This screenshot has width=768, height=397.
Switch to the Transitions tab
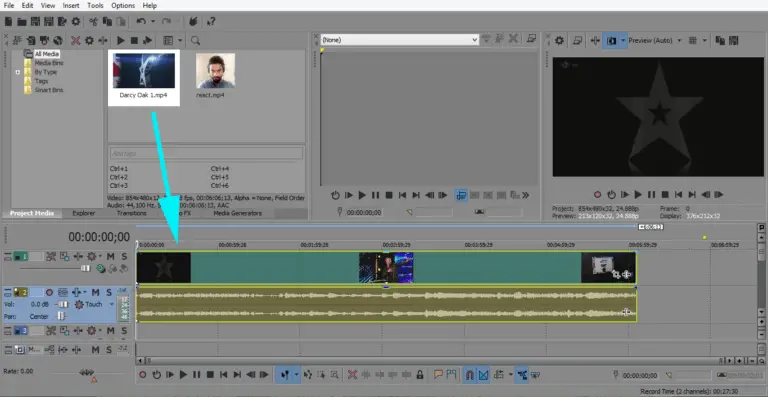[131, 213]
